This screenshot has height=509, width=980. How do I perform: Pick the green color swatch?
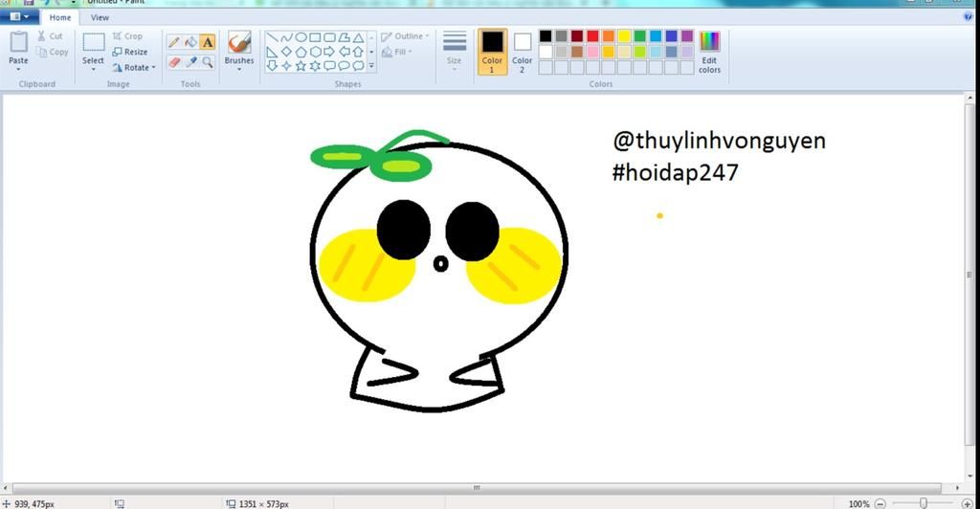coord(639,36)
